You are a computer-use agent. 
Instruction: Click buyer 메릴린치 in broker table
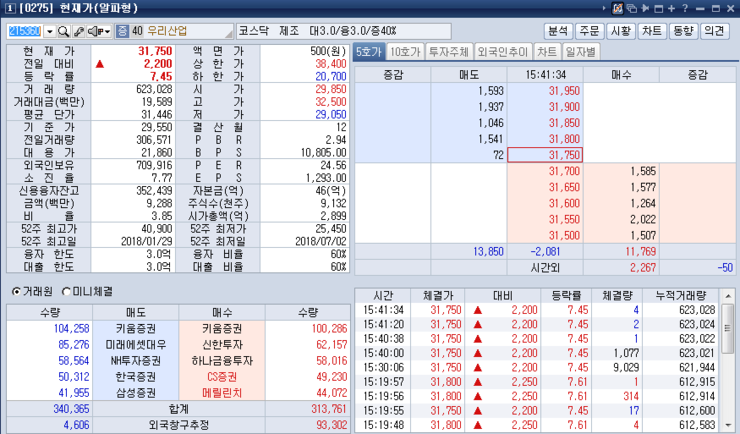[222, 393]
